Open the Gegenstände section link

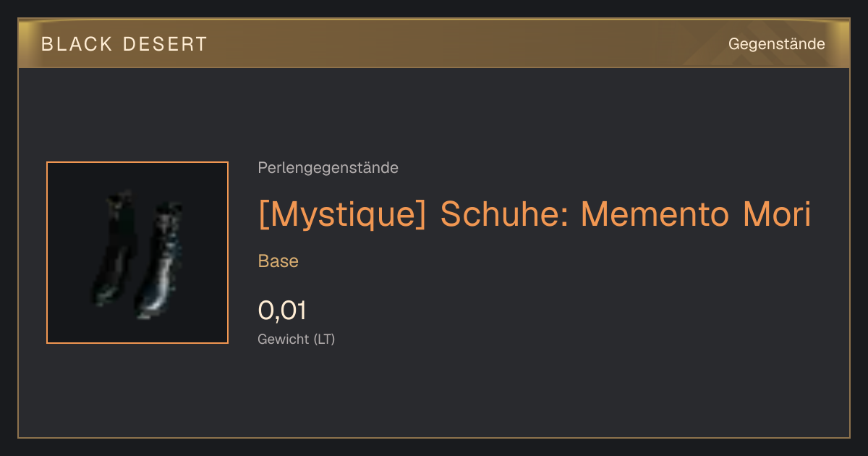(776, 44)
